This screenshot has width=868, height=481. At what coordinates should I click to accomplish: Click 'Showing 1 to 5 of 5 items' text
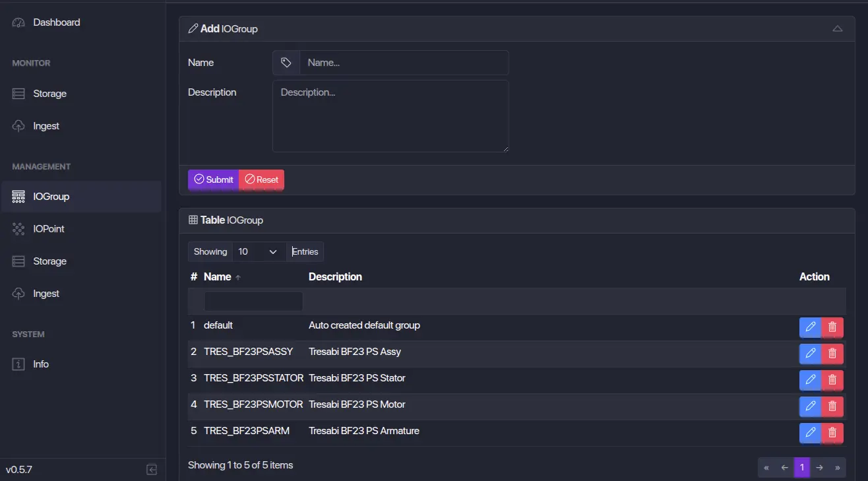[x=240, y=465]
